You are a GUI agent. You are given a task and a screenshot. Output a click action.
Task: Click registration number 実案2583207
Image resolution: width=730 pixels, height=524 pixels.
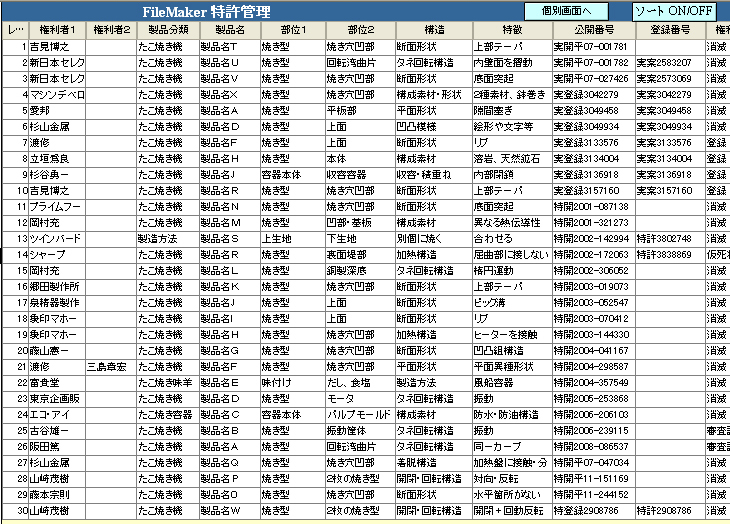[670, 63]
